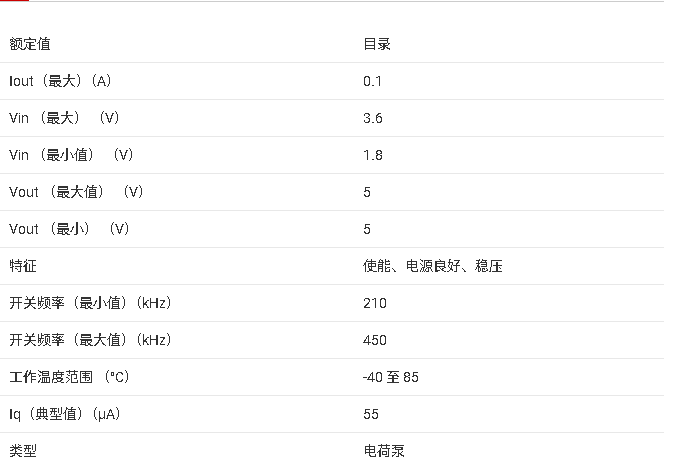This screenshot has width=674, height=469.
Task: Click the 特征 row label
Action: [23, 266]
